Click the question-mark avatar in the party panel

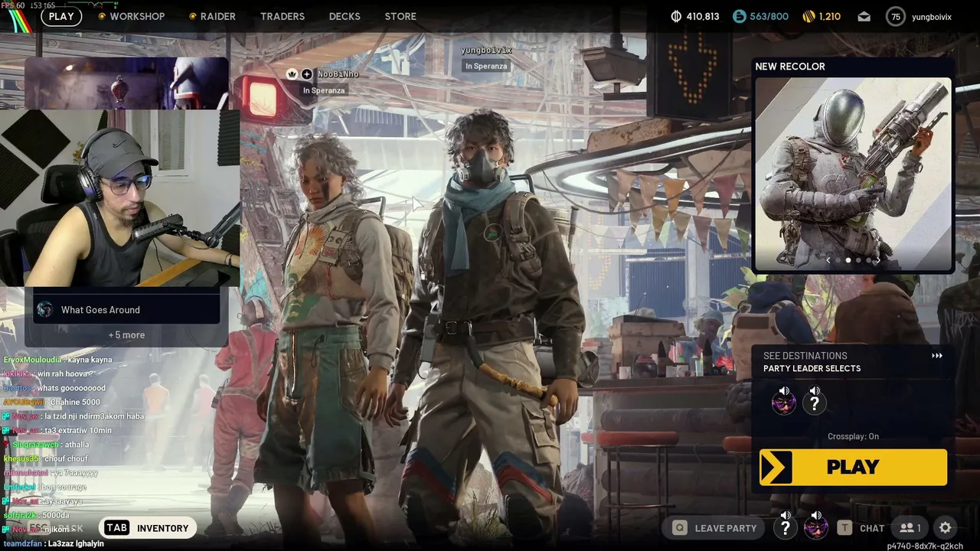815,404
